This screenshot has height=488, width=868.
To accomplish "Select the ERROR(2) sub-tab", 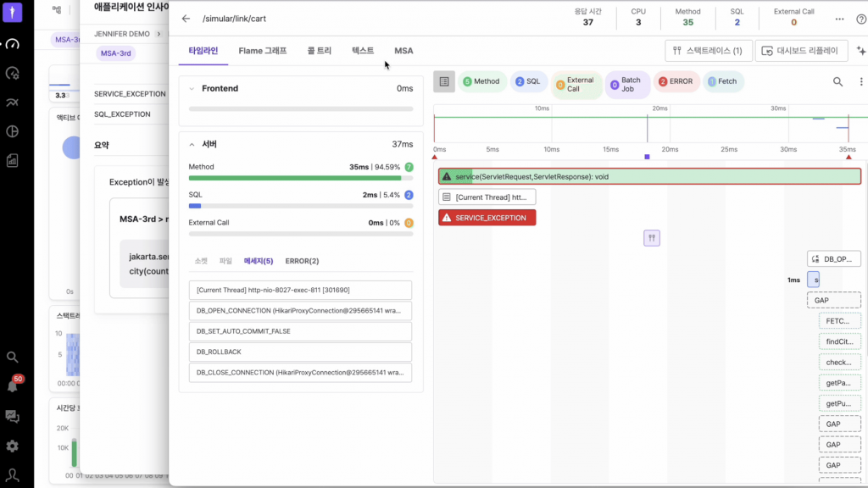I will pyautogui.click(x=302, y=261).
